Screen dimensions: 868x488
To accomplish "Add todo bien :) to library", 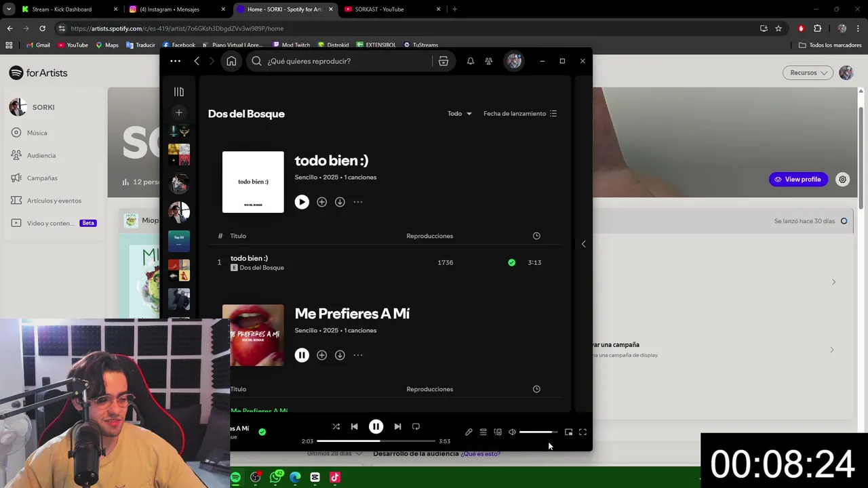I will pyautogui.click(x=321, y=202).
